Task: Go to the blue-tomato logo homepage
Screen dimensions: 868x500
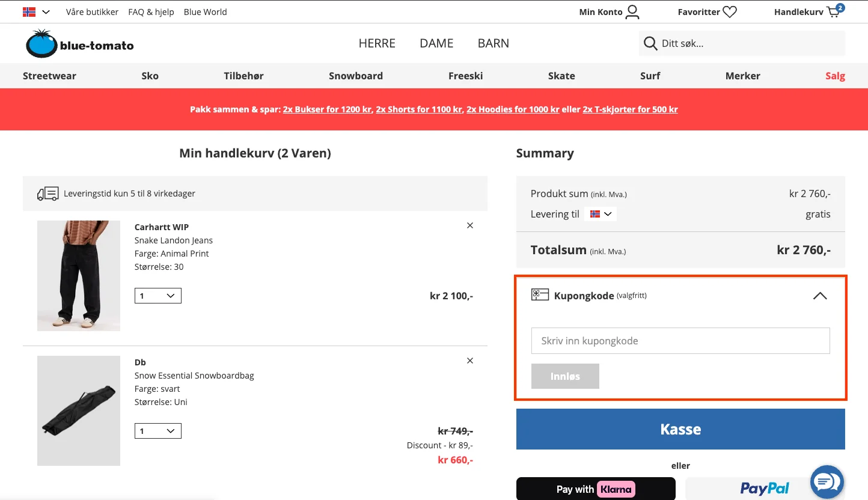Action: 79,43
